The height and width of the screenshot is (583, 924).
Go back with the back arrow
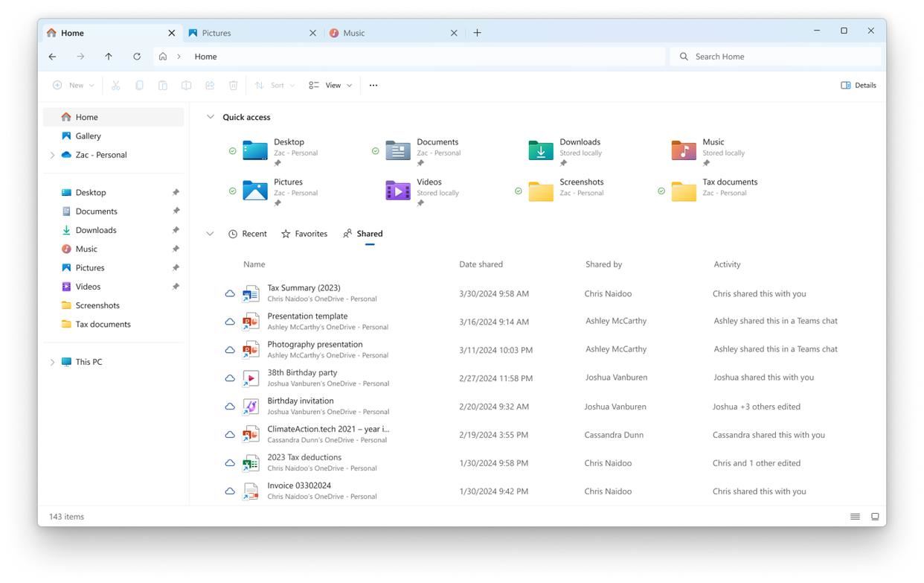point(52,57)
